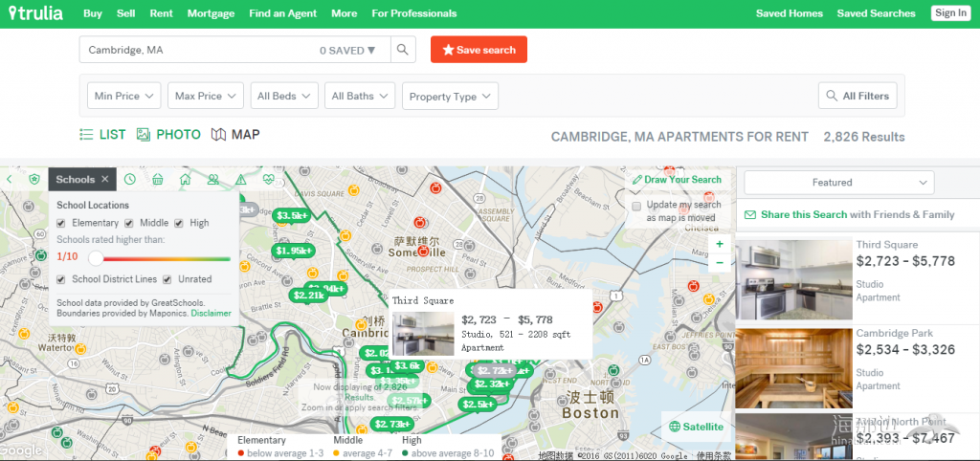Zoom in with the plus button

[x=720, y=244]
